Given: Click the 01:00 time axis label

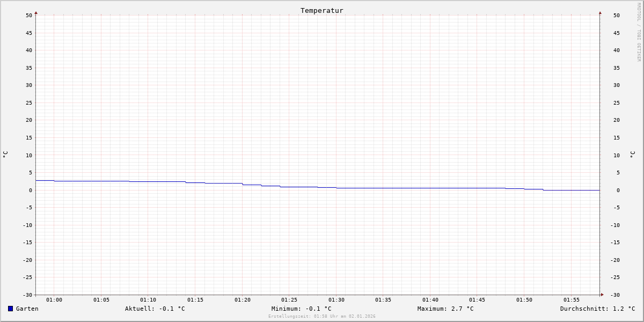Looking at the screenshot, I should [x=54, y=300].
